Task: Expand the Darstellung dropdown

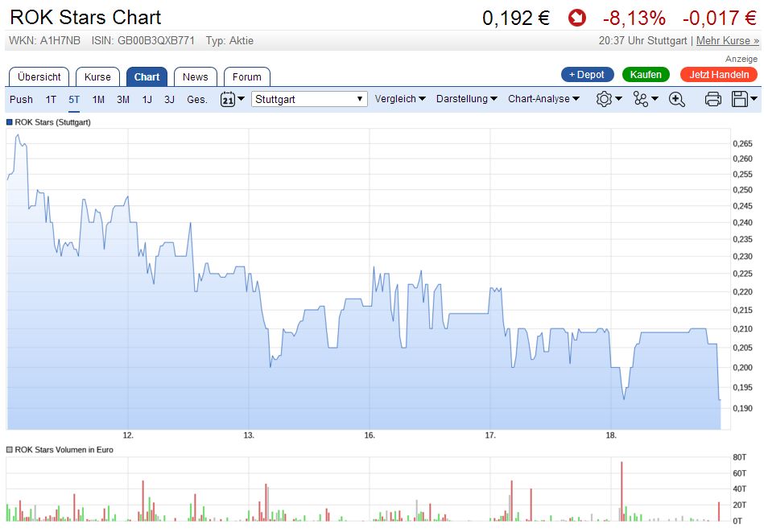Action: [467, 99]
